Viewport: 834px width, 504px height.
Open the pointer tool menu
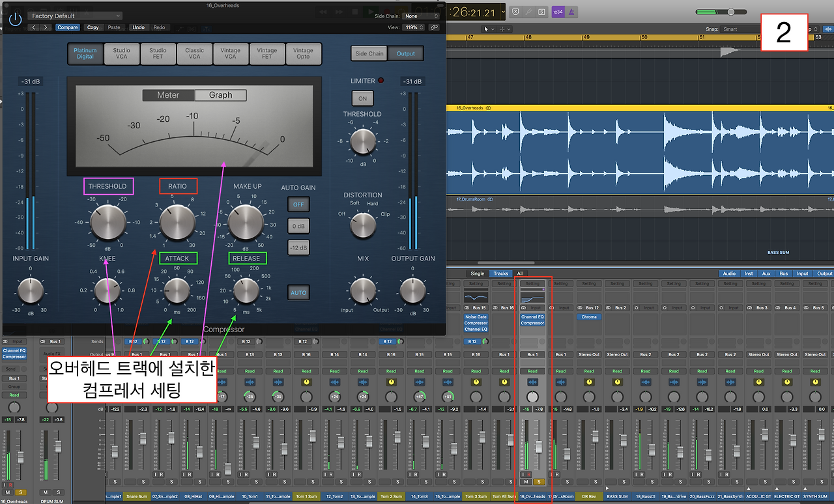click(x=489, y=29)
